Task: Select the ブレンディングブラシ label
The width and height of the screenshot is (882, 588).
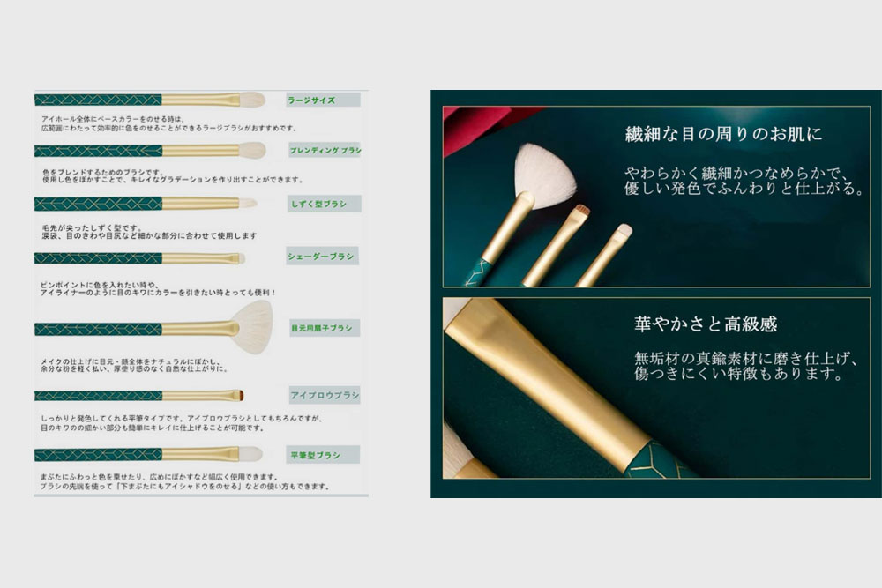Action: (325, 151)
